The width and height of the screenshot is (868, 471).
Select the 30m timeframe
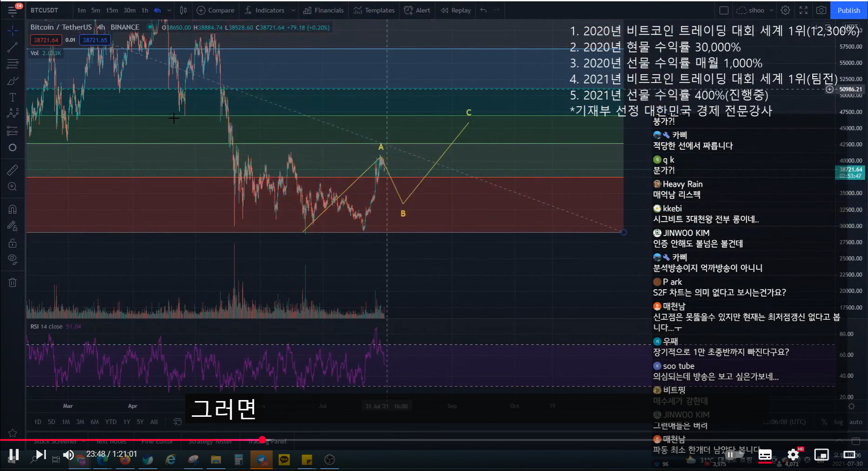click(130, 10)
